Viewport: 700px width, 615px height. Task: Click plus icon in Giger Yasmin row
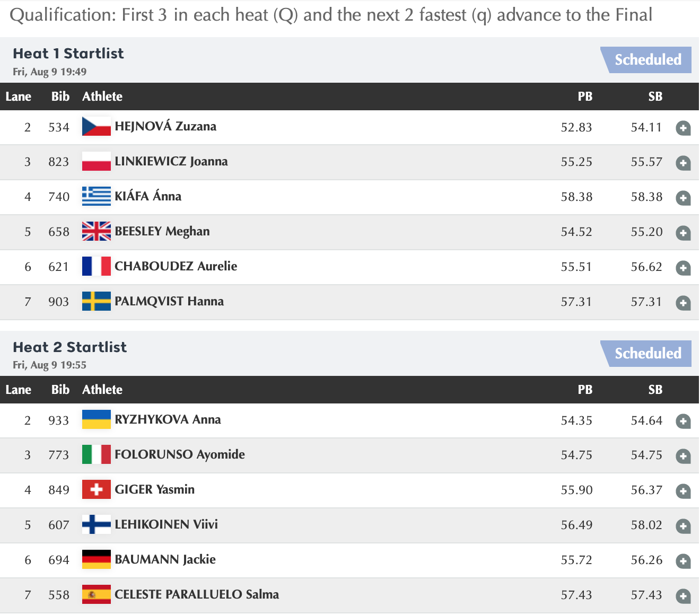click(x=683, y=491)
